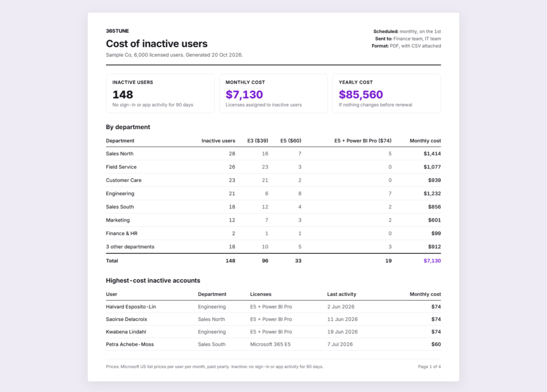Click the $912 monthly cost cell
The height and width of the screenshot is (392, 547).
434,247
